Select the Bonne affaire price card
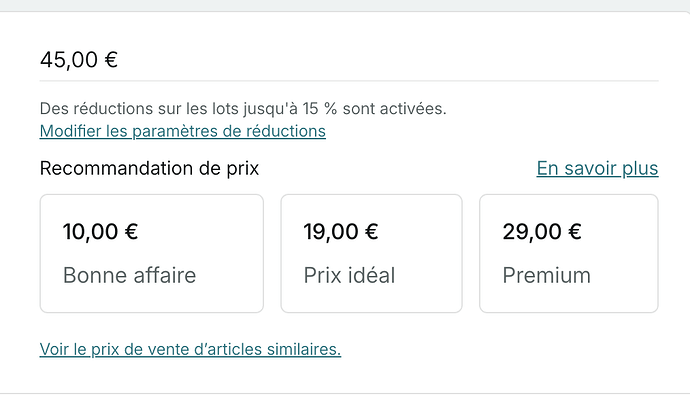Screen dimensions: 690x401 (x=151, y=253)
